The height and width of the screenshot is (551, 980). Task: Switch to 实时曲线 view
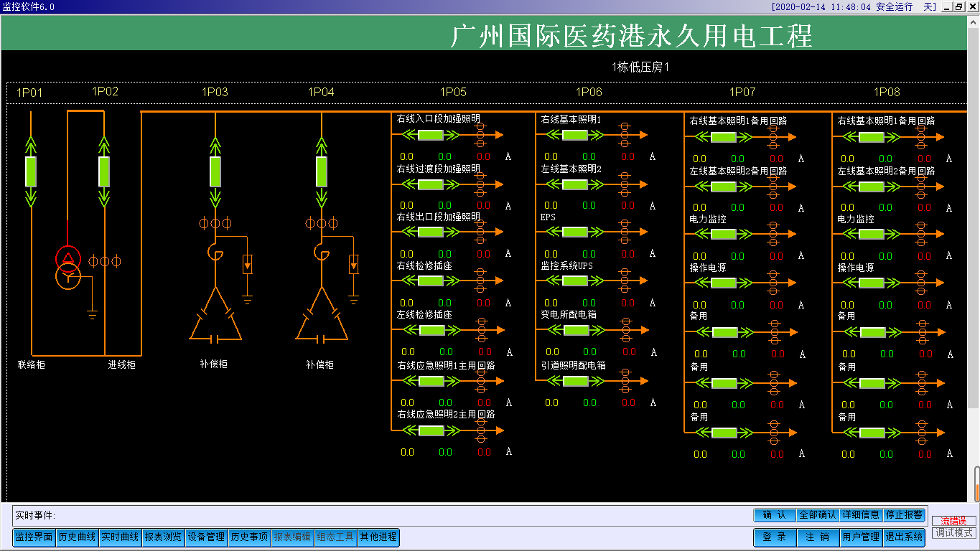click(120, 537)
